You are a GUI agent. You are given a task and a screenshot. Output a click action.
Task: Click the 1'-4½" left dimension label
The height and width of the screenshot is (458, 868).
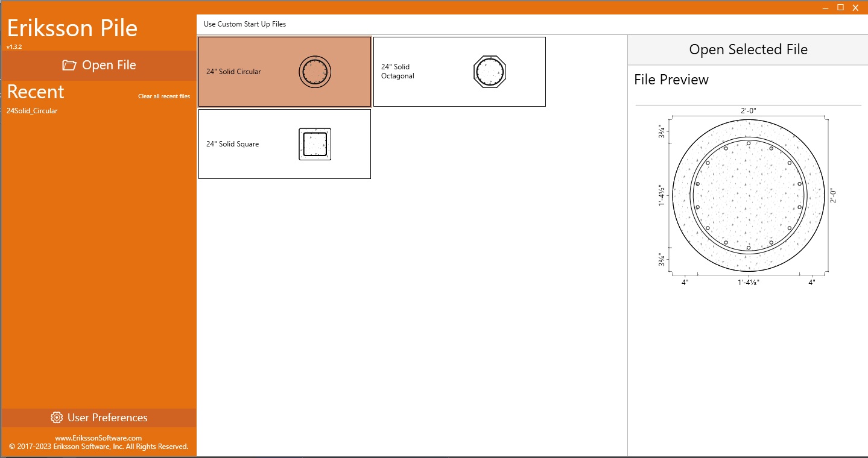(662, 195)
